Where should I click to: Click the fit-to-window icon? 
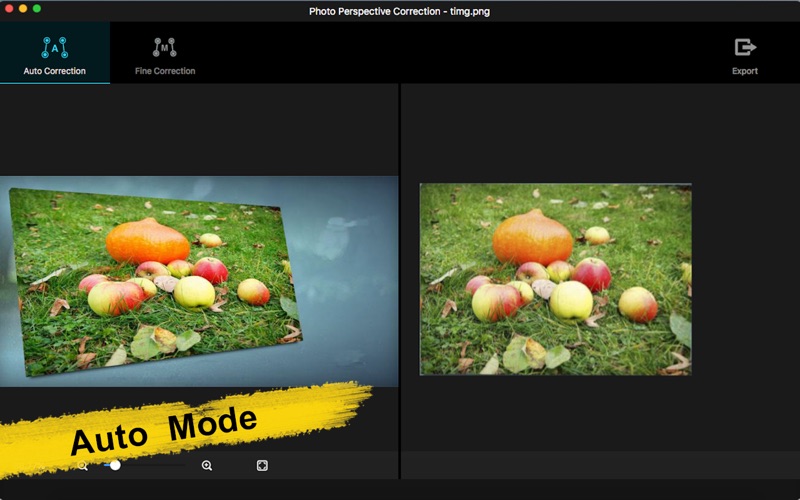262,465
